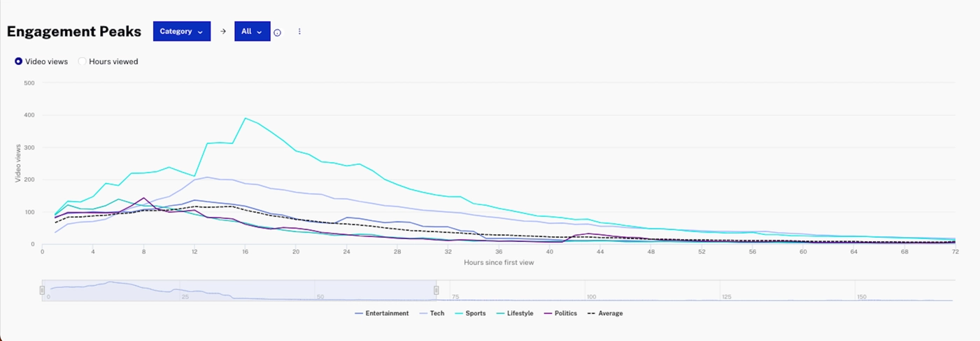Select the Hours viewed radio button
Viewport: 980px width, 341px height.
[82, 61]
